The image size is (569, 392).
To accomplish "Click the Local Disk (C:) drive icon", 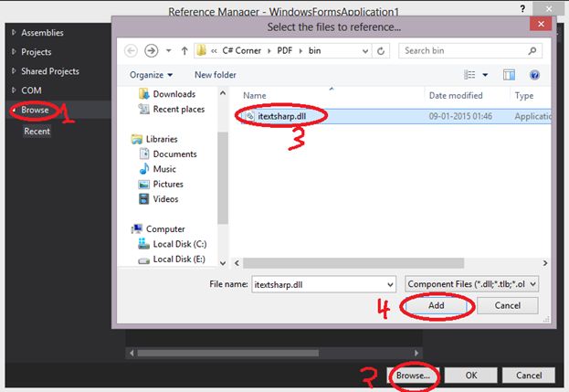I will click(x=143, y=244).
